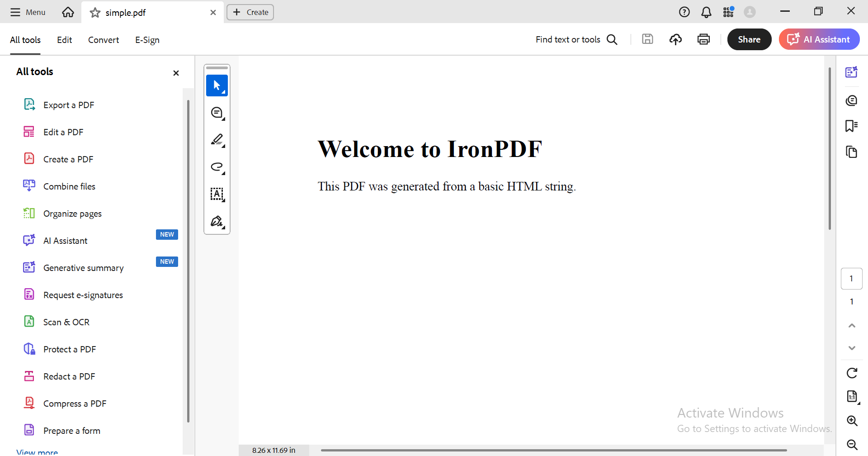Click the Share button
This screenshot has width=868, height=456.
pos(749,39)
